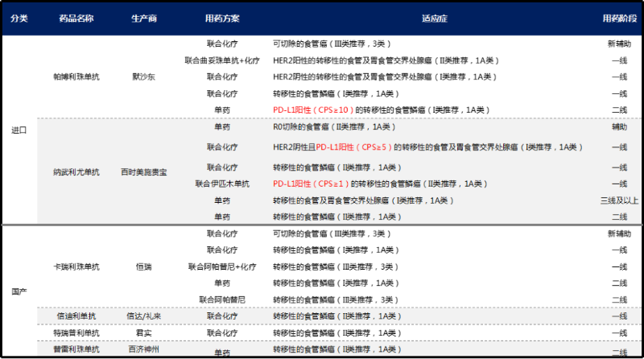Select the manufacturer 信达/礼来 cell
The image size is (644, 359).
click(x=145, y=316)
